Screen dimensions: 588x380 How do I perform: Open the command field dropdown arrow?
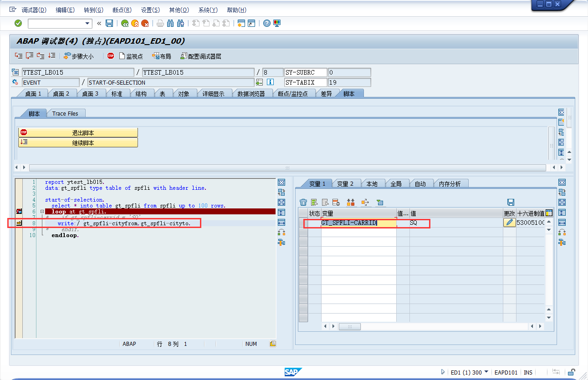point(88,23)
